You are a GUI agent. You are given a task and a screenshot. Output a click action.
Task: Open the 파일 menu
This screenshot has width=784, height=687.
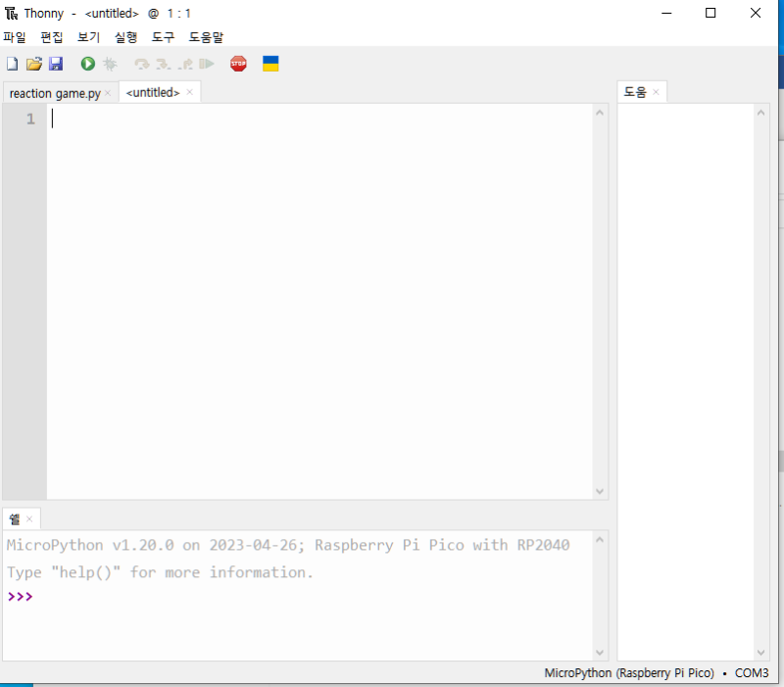click(15, 37)
